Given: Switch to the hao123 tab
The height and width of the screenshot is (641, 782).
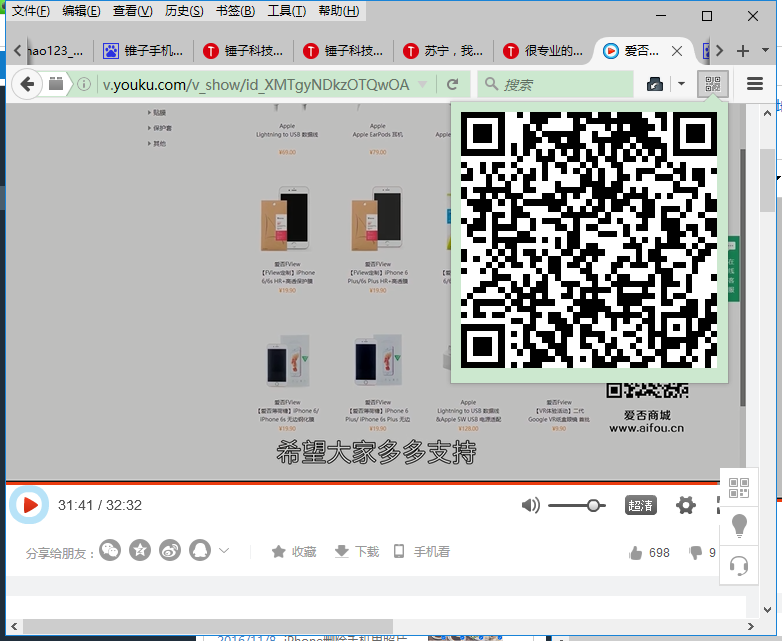Looking at the screenshot, I should point(59,50).
